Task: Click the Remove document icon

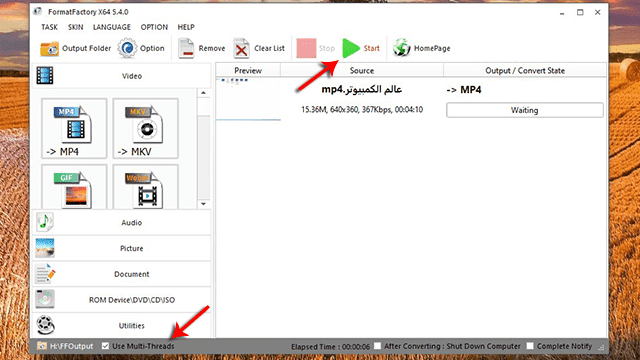Action: tap(186, 49)
